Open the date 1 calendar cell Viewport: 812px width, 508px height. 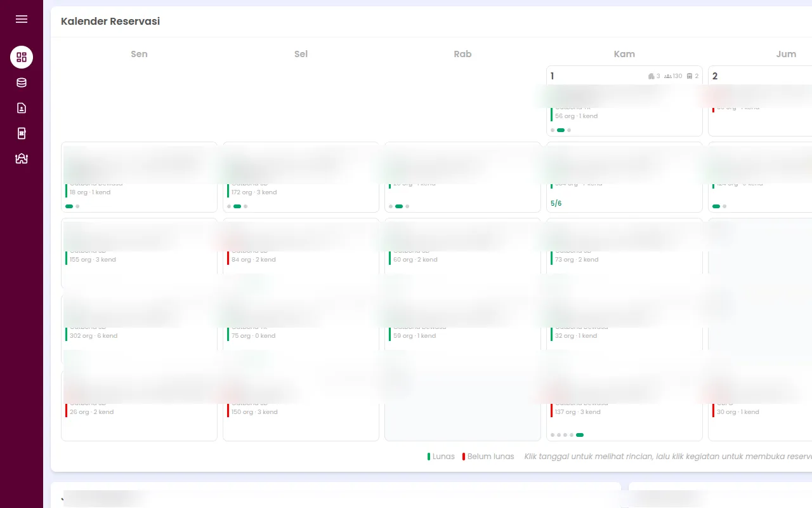pyautogui.click(x=624, y=101)
